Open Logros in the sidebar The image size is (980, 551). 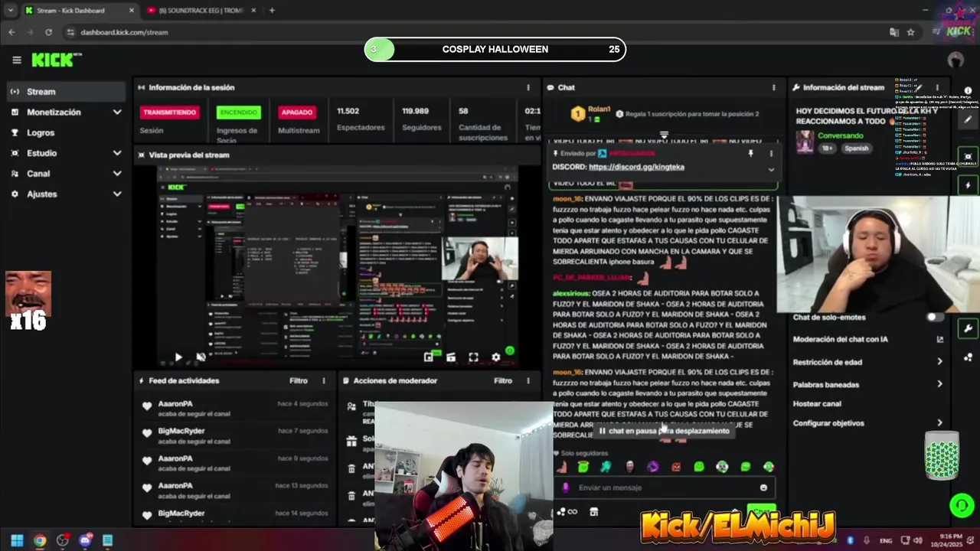pos(64,132)
